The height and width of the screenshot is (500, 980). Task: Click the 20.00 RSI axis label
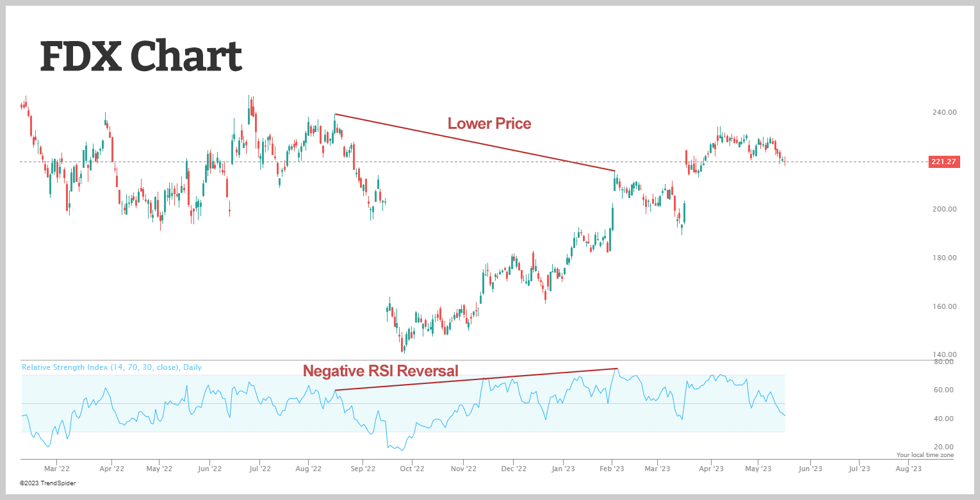945,447
